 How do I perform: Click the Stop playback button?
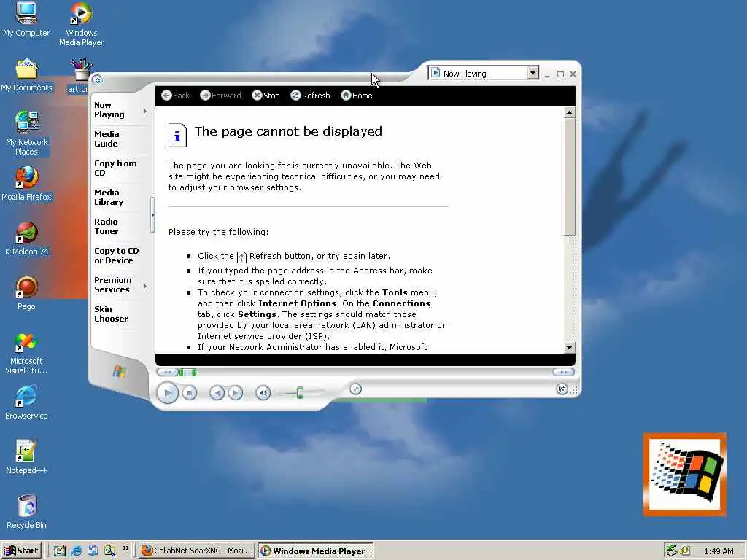coord(190,393)
